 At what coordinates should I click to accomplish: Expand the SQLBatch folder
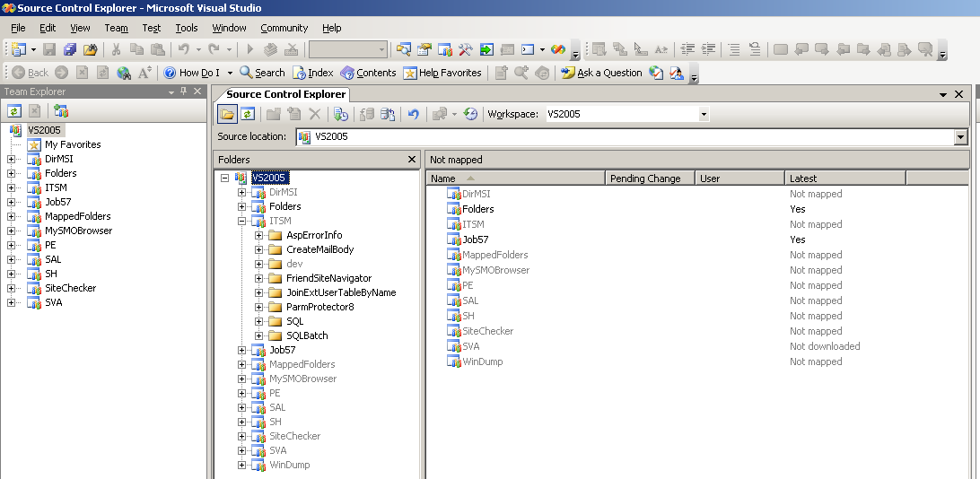[258, 336]
